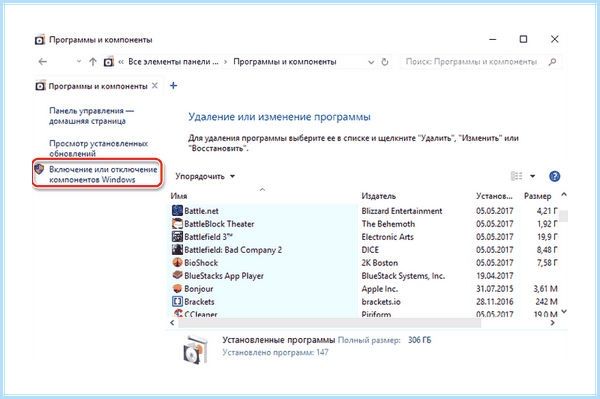Click the BioShock program icon

pos(177,263)
